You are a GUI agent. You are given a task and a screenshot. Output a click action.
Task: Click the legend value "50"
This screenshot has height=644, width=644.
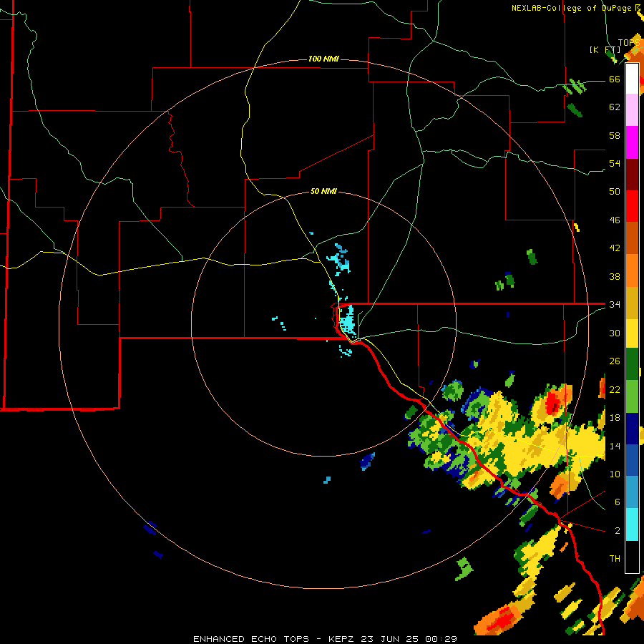(x=615, y=191)
